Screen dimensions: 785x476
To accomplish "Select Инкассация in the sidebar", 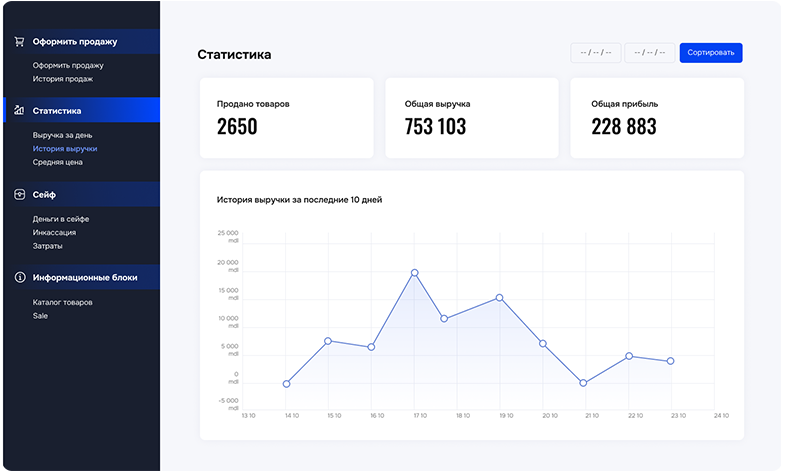I will click(54, 232).
